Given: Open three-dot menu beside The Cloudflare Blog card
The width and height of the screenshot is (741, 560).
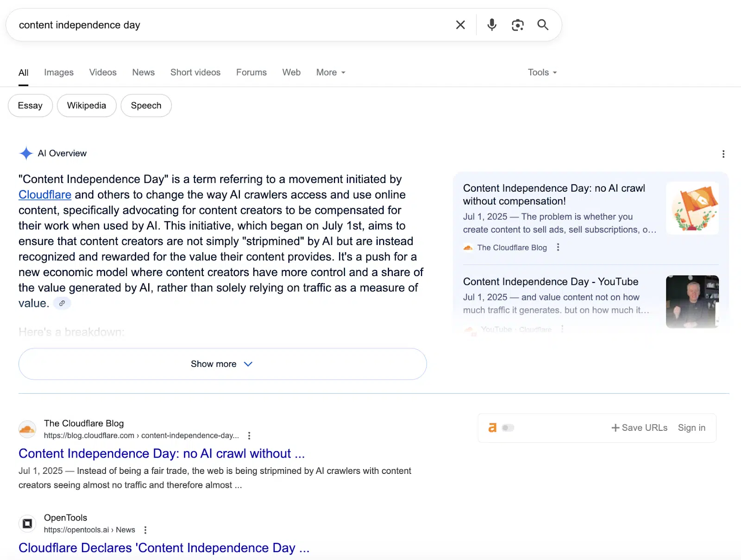Looking at the screenshot, I should (558, 247).
